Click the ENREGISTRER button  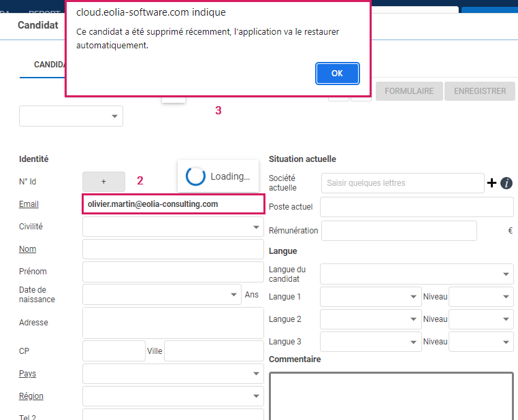(x=480, y=91)
